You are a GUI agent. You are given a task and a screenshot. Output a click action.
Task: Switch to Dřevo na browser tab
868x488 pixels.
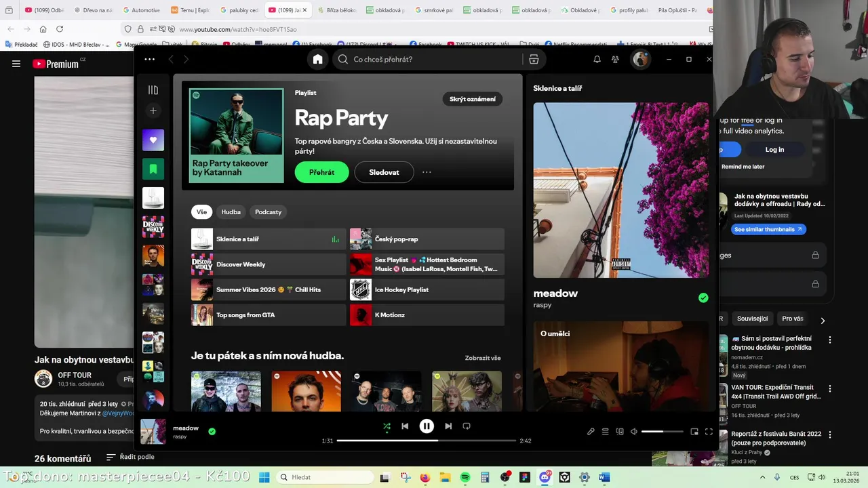[92, 10]
